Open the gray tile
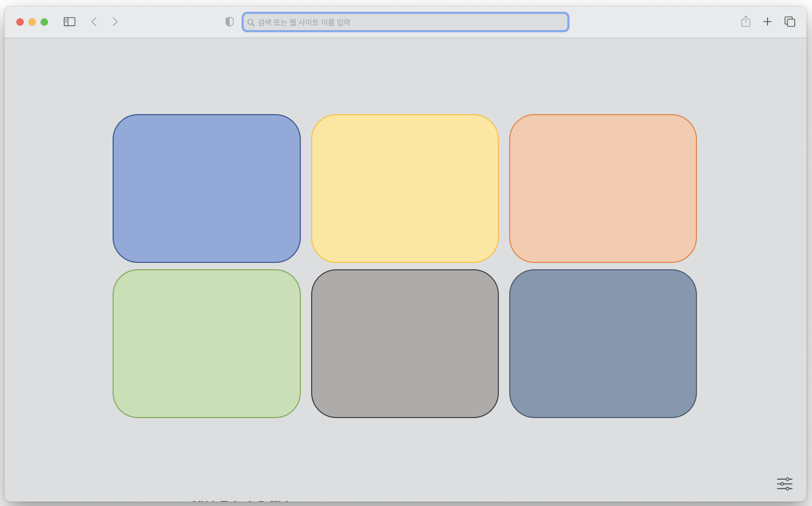Image resolution: width=812 pixels, height=506 pixels. [405, 343]
